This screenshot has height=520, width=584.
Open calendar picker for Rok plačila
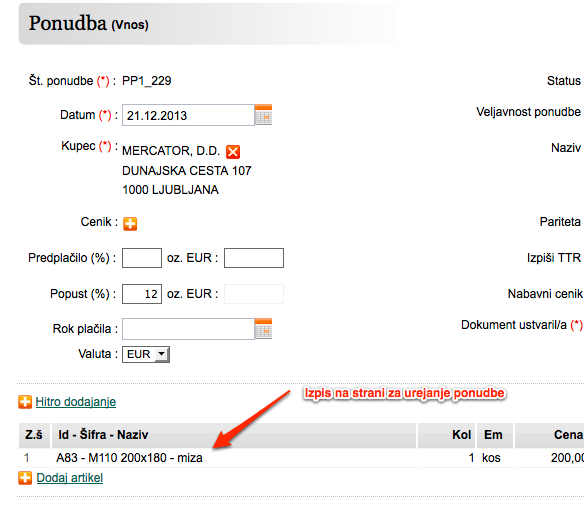pyautogui.click(x=264, y=329)
